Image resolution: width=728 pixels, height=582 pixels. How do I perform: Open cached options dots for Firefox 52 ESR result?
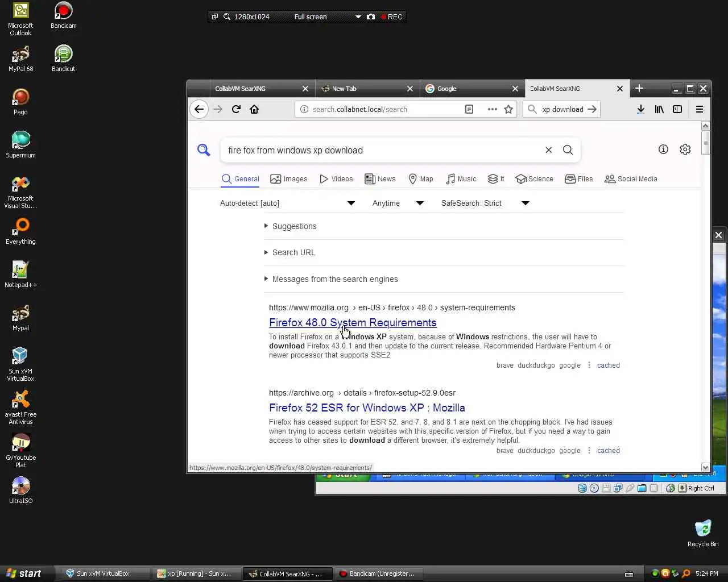589,451
